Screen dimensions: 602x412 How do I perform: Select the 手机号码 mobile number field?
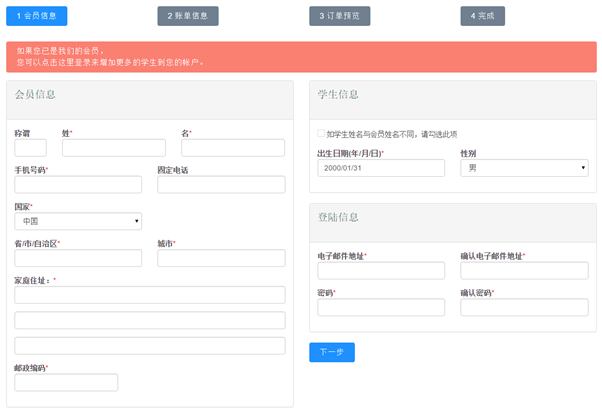point(78,185)
